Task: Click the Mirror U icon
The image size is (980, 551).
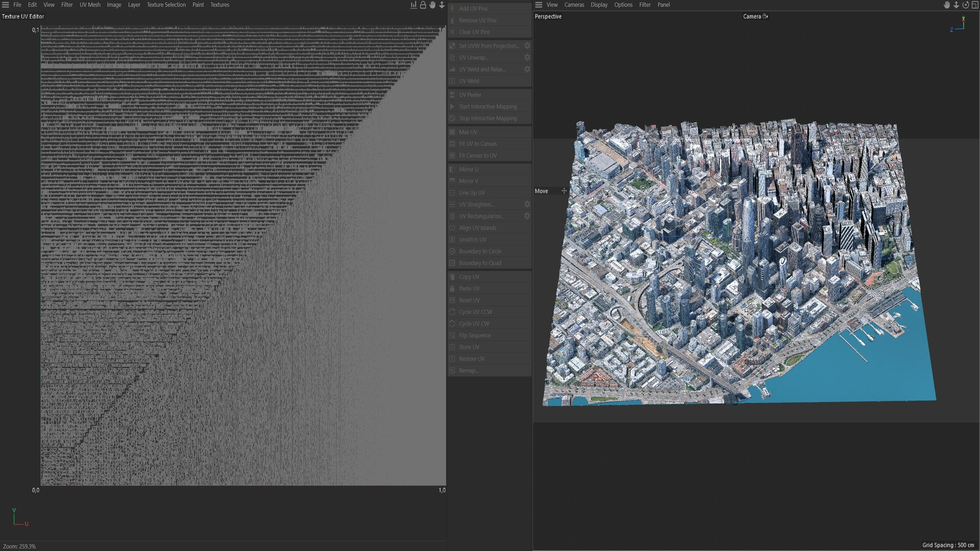Action: (x=452, y=169)
